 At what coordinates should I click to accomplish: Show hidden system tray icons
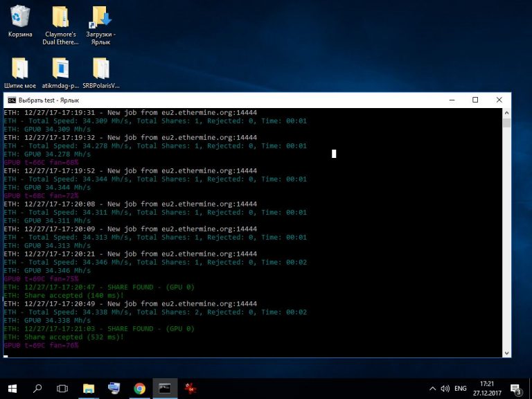point(433,388)
